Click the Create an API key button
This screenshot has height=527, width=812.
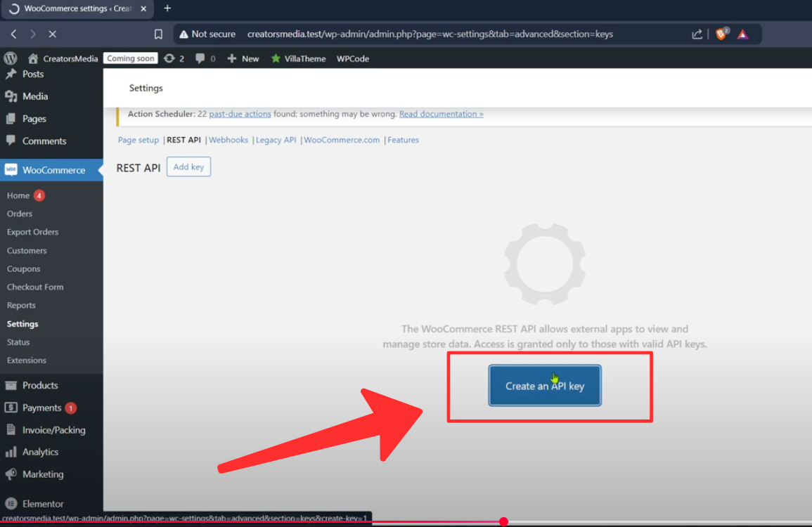(x=545, y=386)
